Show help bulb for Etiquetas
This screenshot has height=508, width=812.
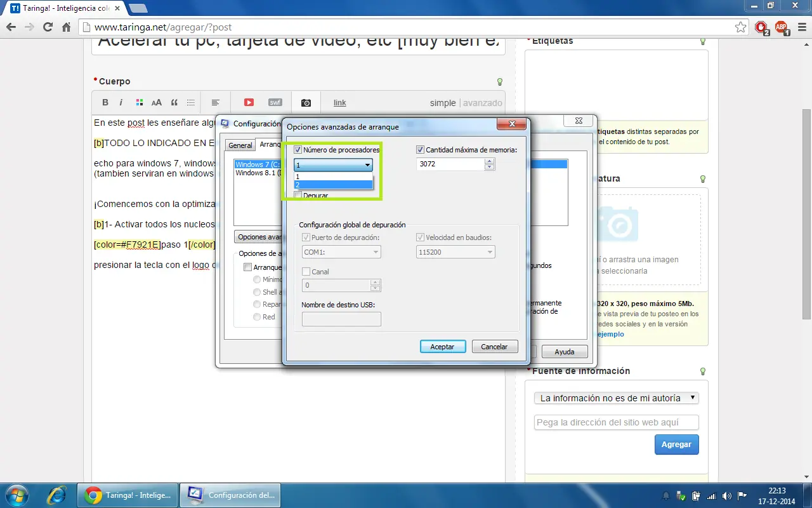[702, 41]
